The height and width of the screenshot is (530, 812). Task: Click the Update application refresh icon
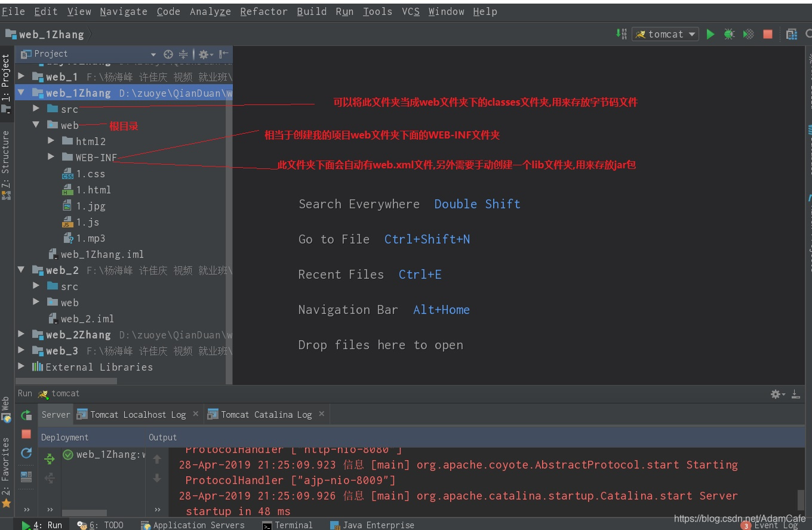(x=26, y=453)
